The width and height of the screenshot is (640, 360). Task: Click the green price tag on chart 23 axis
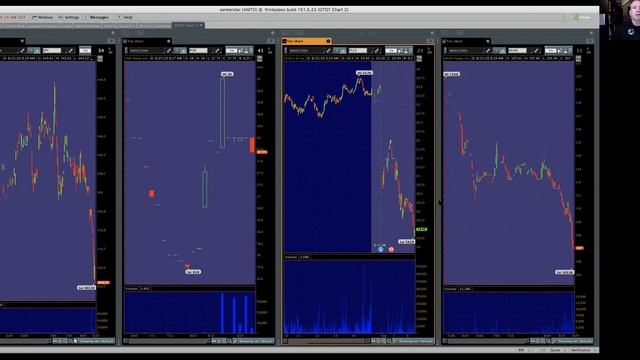(x=422, y=230)
